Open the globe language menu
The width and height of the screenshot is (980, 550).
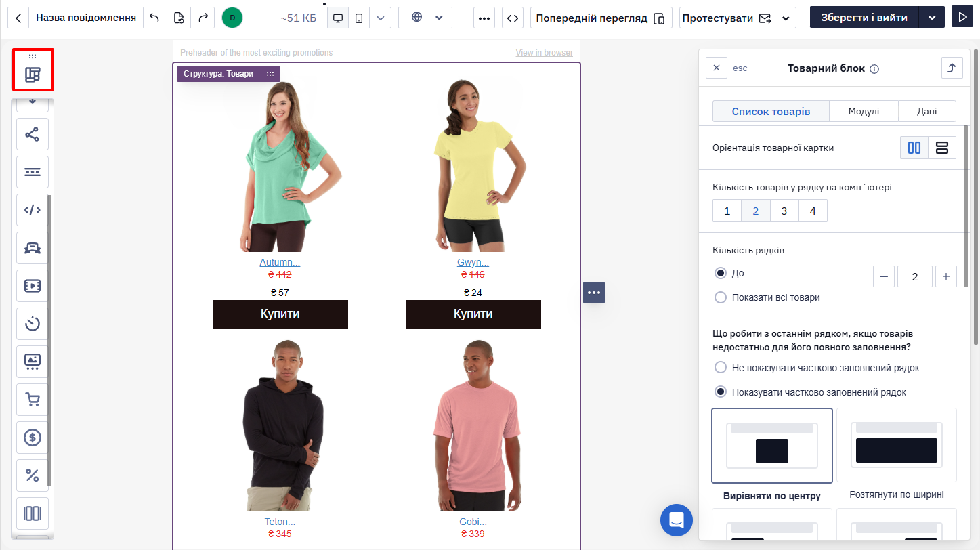click(425, 18)
